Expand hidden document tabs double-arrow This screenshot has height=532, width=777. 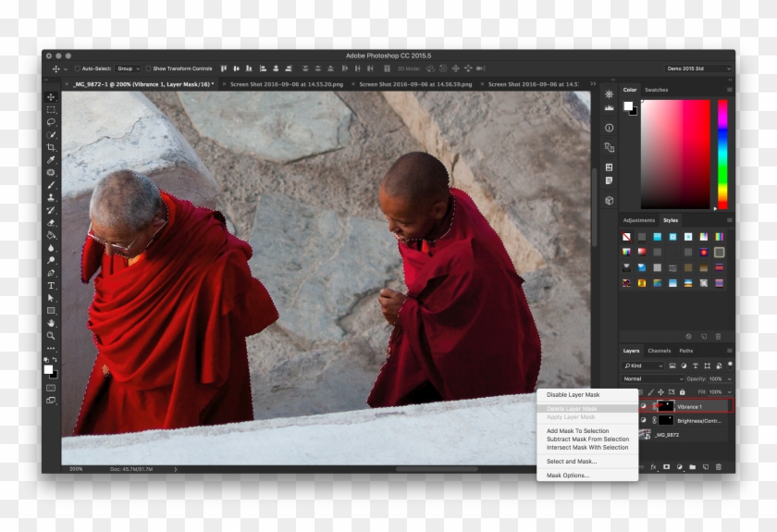[x=593, y=84]
